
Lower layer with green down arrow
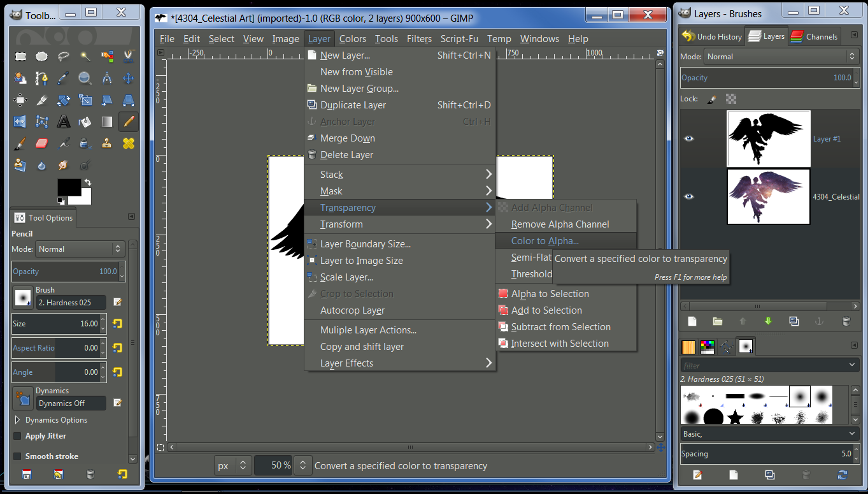click(x=768, y=321)
